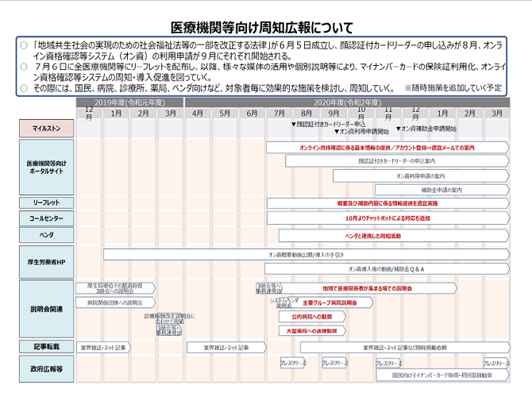Click the マイルストン row label
The height and width of the screenshot is (397, 532).
tap(47, 129)
